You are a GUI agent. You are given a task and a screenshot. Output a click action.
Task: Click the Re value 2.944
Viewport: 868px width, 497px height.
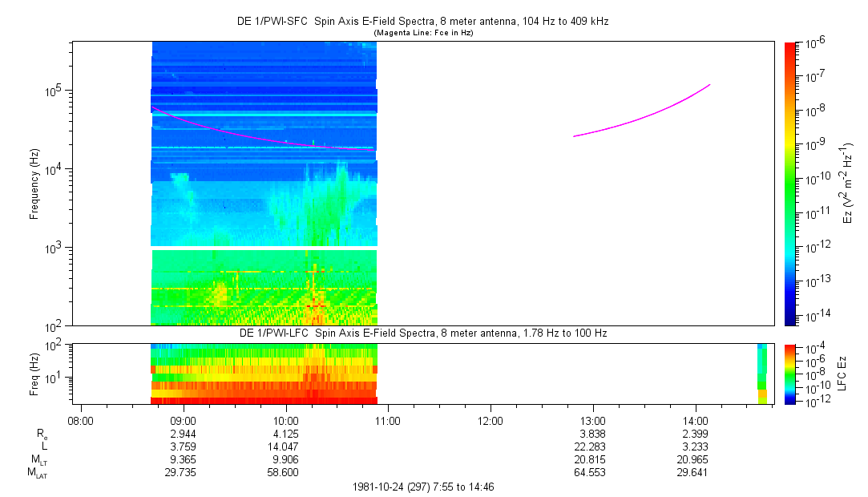[184, 433]
